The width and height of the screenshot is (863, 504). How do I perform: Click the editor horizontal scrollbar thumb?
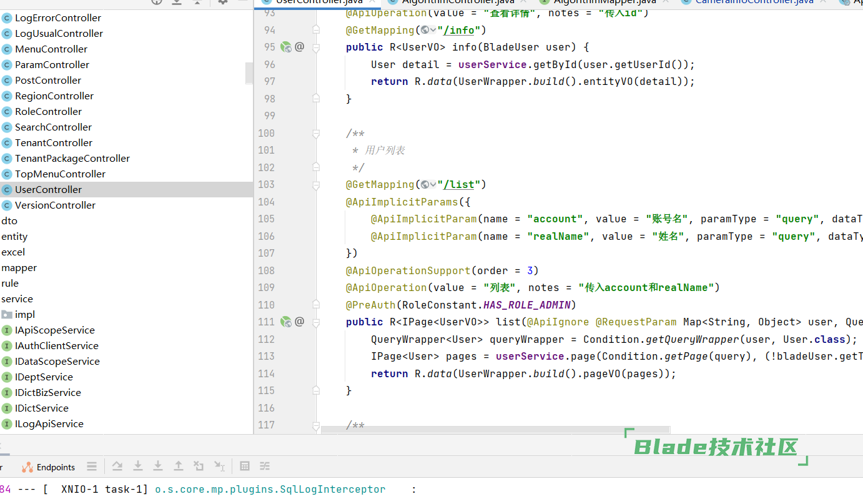(495, 430)
